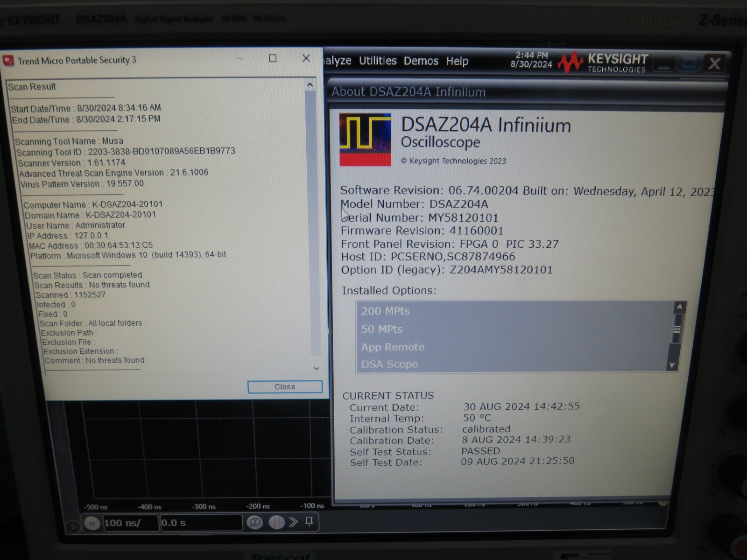Close the Infiniium application with X button
747x560 pixels.
click(714, 63)
